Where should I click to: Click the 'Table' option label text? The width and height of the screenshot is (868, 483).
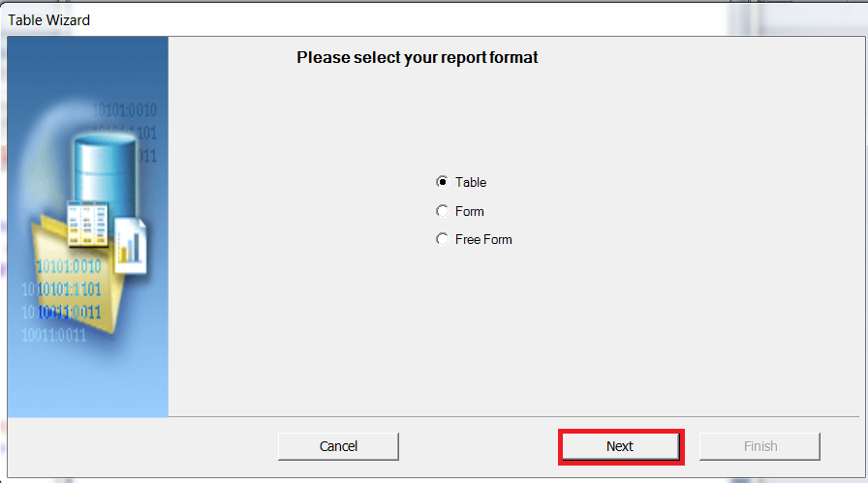tap(471, 182)
